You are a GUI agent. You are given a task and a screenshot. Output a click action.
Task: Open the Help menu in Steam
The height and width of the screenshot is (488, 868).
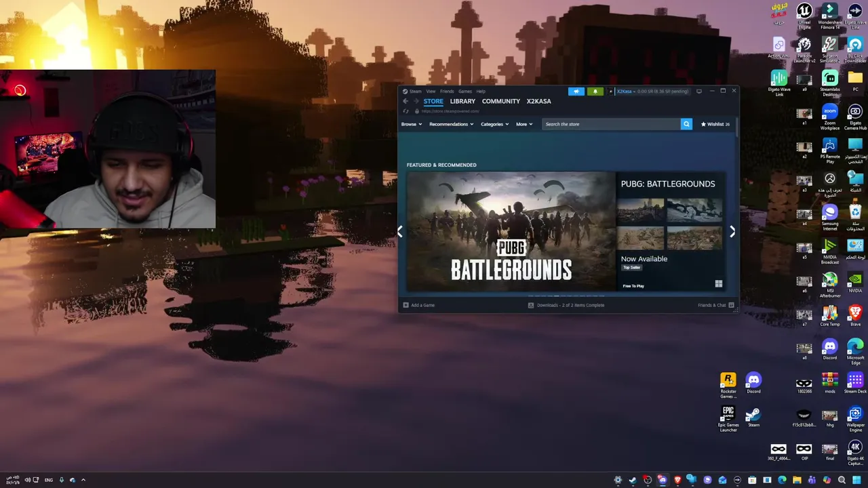click(x=481, y=91)
